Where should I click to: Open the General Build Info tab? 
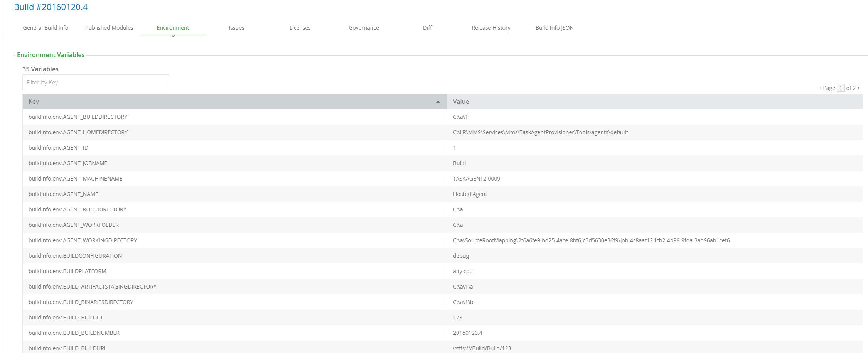[x=46, y=28]
